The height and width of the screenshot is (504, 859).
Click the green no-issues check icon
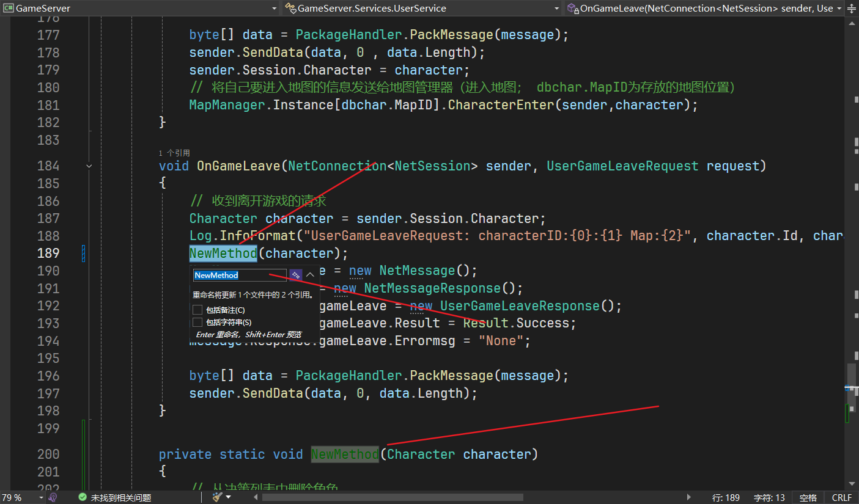83,498
